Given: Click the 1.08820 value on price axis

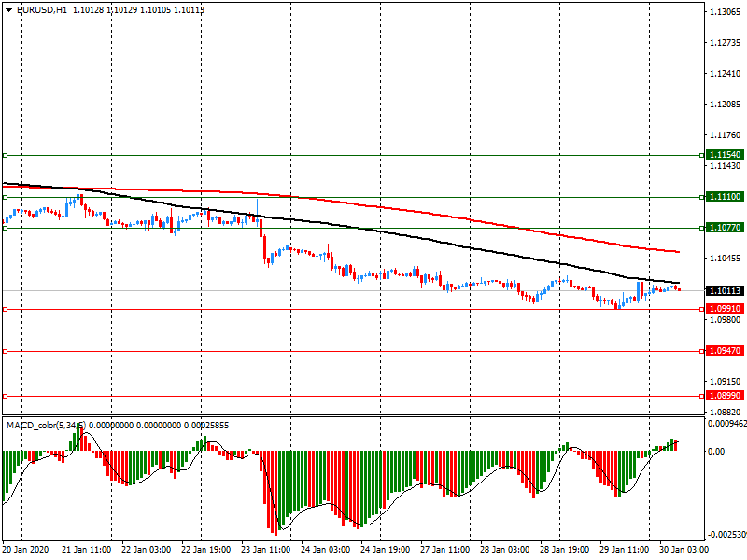Looking at the screenshot, I should click(x=726, y=413).
